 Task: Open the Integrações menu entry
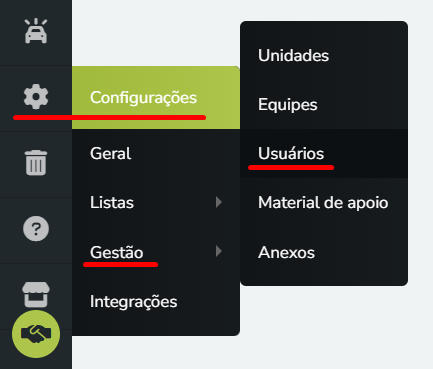click(x=156, y=301)
